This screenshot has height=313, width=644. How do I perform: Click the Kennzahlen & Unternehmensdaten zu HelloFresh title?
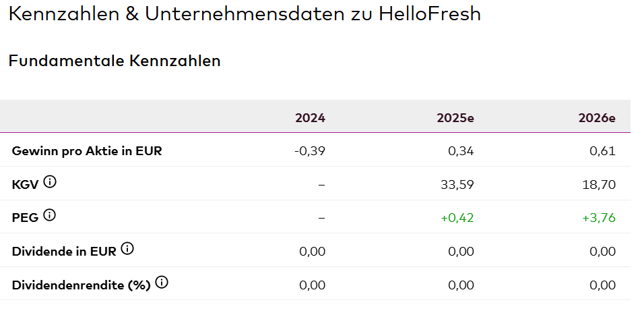245,14
